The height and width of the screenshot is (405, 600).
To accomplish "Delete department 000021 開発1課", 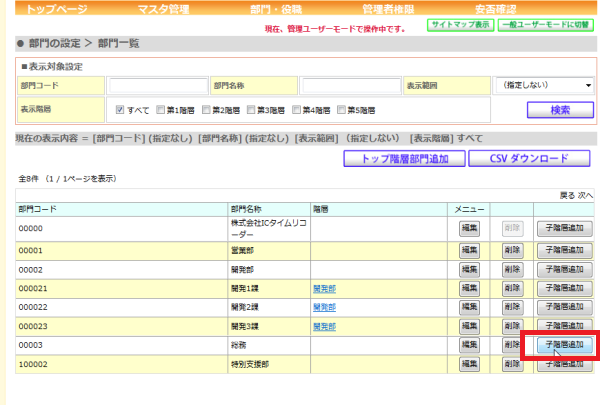I will [512, 289].
